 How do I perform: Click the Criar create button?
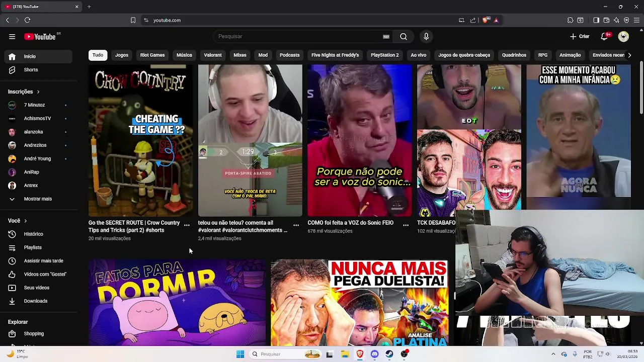pyautogui.click(x=579, y=36)
